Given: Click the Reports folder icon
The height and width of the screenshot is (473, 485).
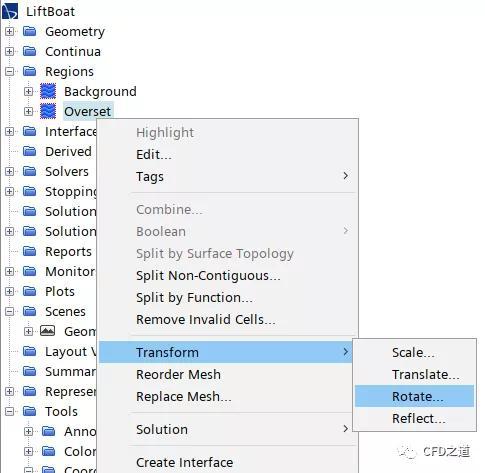Looking at the screenshot, I should click(30, 251).
